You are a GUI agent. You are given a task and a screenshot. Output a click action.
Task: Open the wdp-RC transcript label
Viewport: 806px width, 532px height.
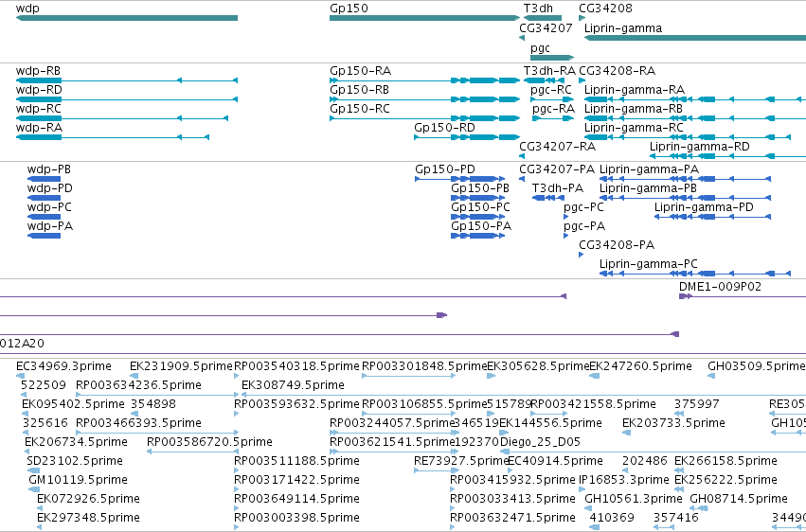click(39, 110)
